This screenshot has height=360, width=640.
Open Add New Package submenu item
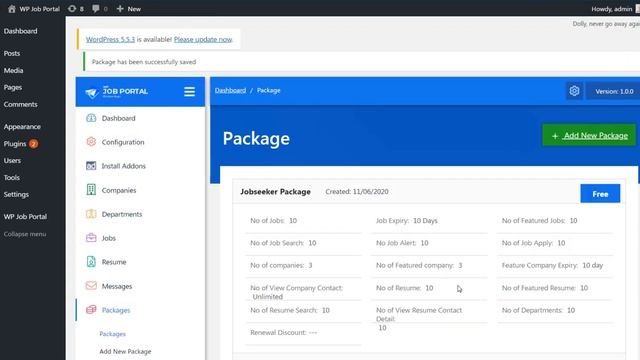click(125, 351)
